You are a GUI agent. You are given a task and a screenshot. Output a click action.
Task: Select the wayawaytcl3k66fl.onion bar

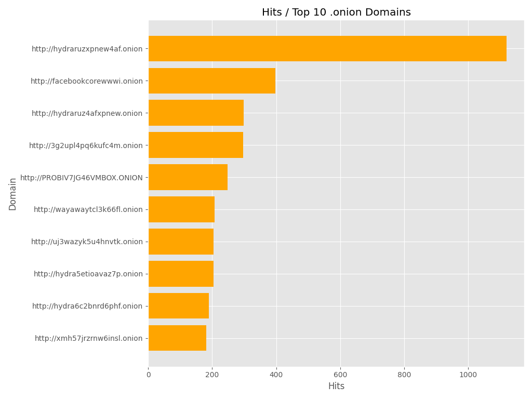pyautogui.click(x=181, y=210)
